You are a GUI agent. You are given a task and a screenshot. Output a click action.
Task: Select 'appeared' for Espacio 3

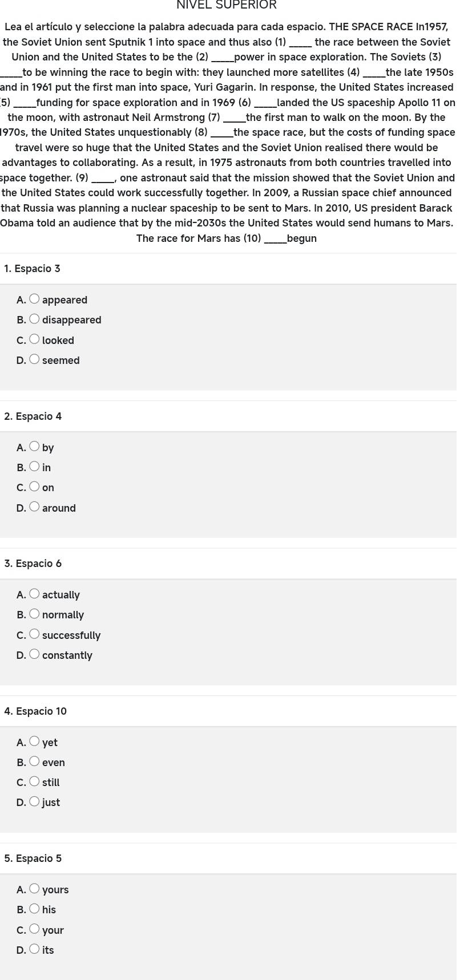coord(34,299)
